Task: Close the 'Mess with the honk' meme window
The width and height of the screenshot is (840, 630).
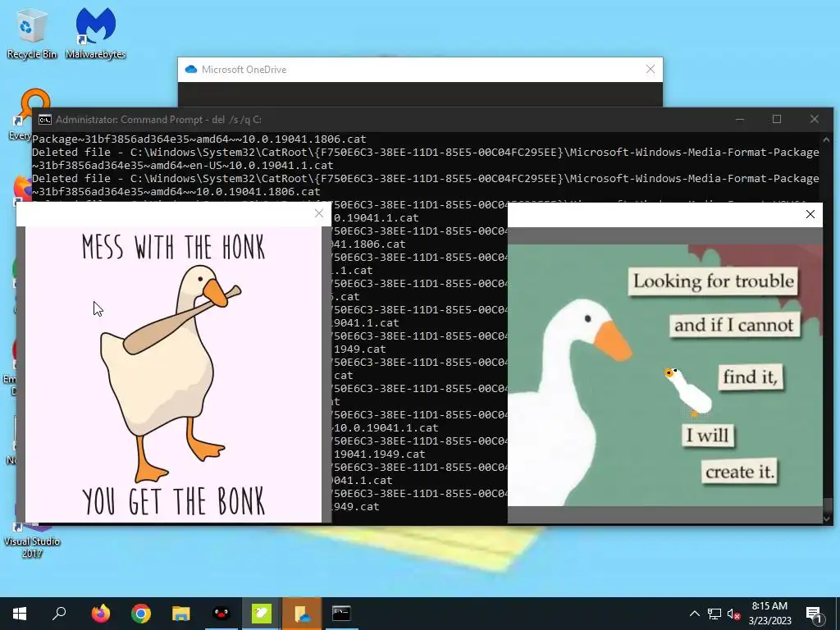Action: 319,214
